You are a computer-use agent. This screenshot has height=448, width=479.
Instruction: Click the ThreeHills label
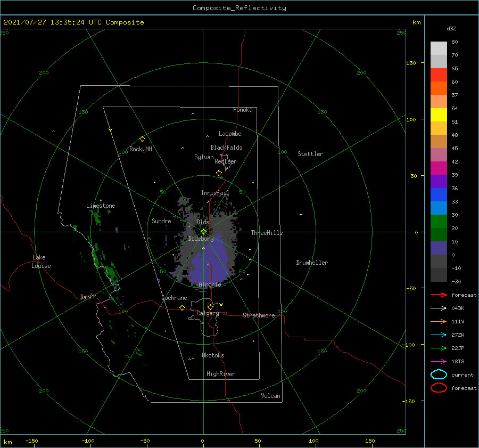coord(267,233)
